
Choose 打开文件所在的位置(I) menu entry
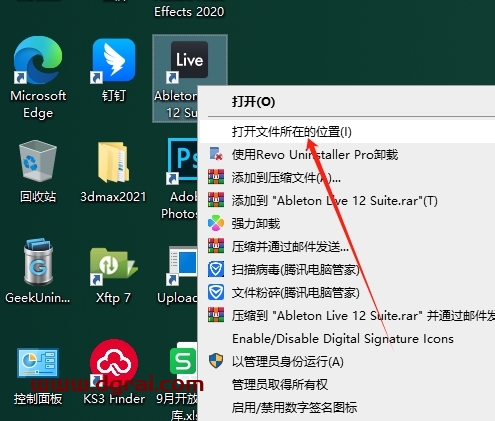(347, 132)
